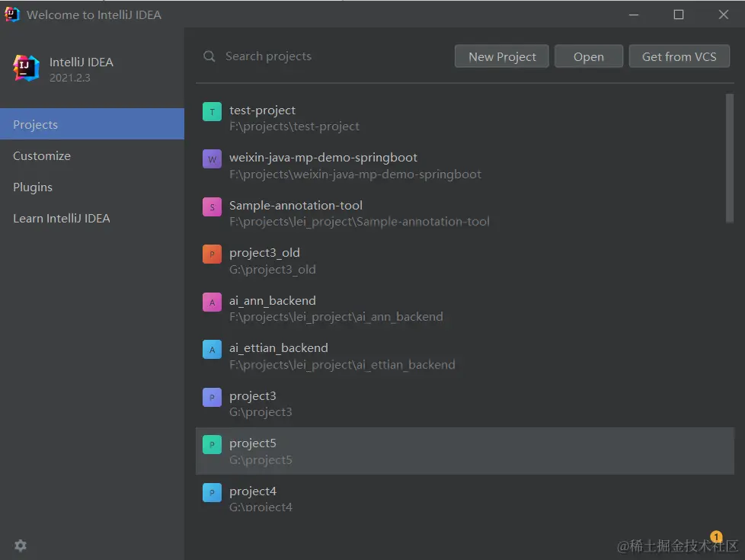Click the IntelliJ title bar app icon
This screenshot has height=560, width=745.
[x=12, y=14]
